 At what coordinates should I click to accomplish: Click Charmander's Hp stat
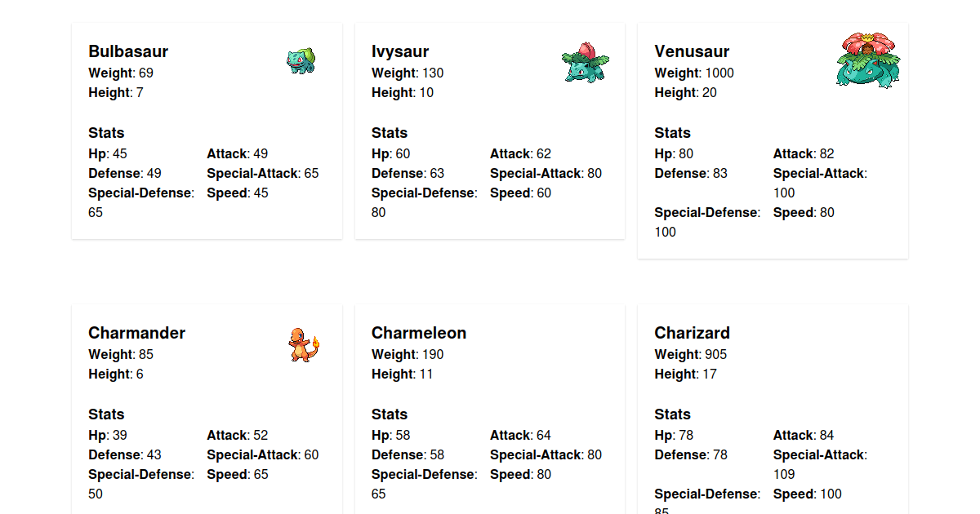[108, 435]
